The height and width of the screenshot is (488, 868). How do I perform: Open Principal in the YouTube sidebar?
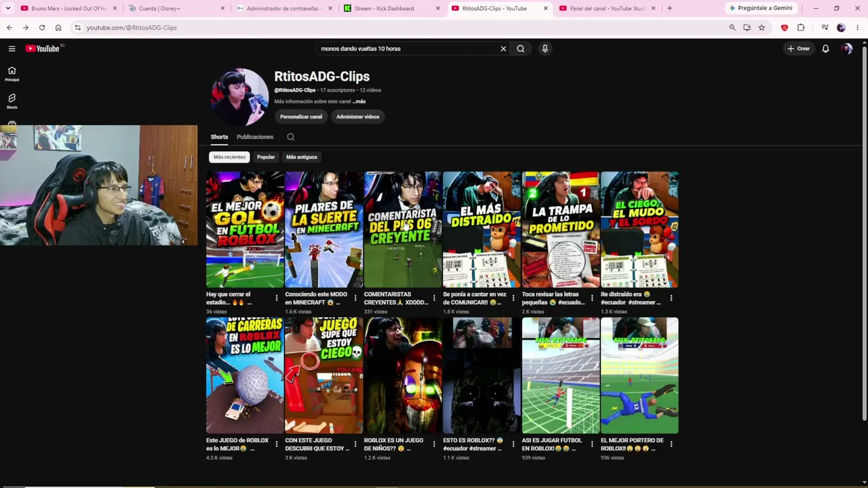pyautogui.click(x=12, y=74)
